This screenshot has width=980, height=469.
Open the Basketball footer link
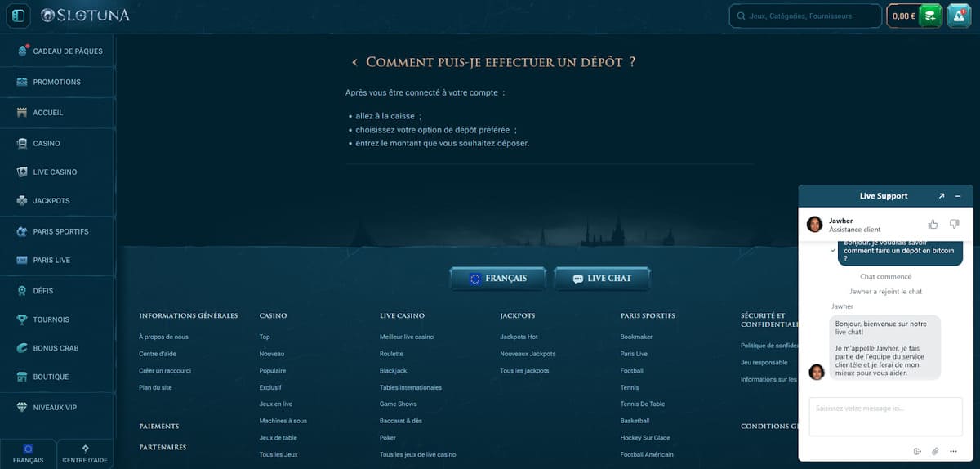635,421
